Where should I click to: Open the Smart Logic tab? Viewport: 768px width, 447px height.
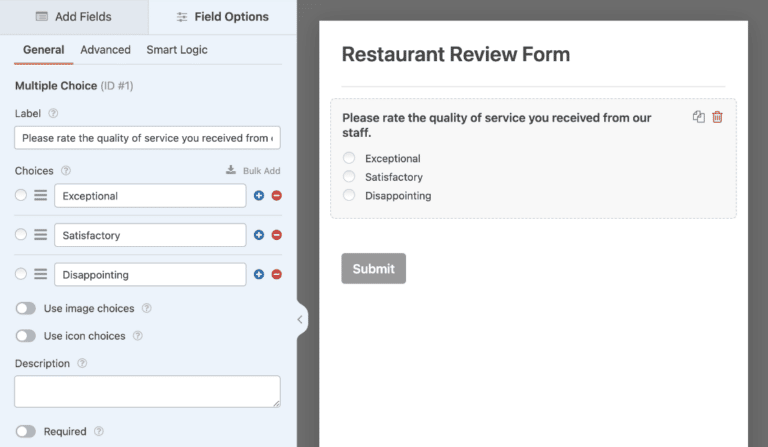[177, 50]
